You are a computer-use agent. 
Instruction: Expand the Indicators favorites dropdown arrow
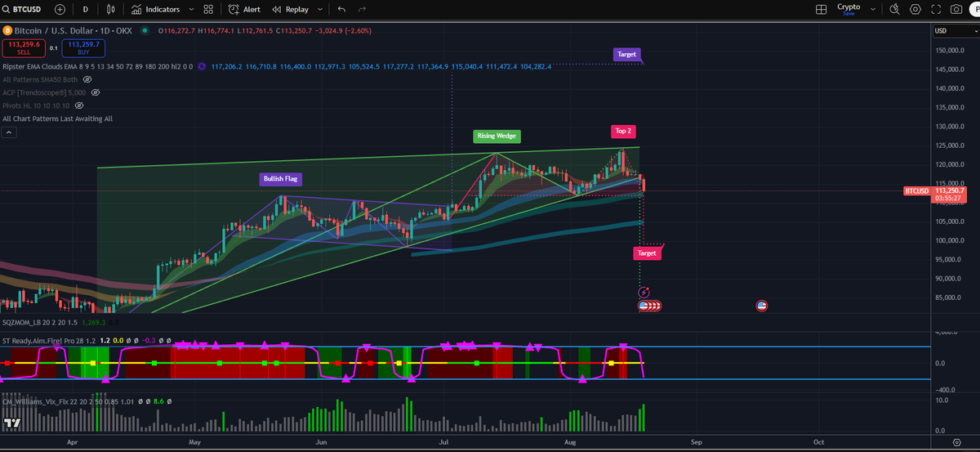tap(192, 9)
